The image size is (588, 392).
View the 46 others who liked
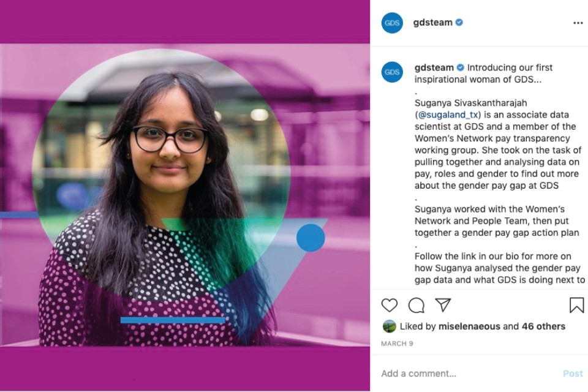(543, 326)
